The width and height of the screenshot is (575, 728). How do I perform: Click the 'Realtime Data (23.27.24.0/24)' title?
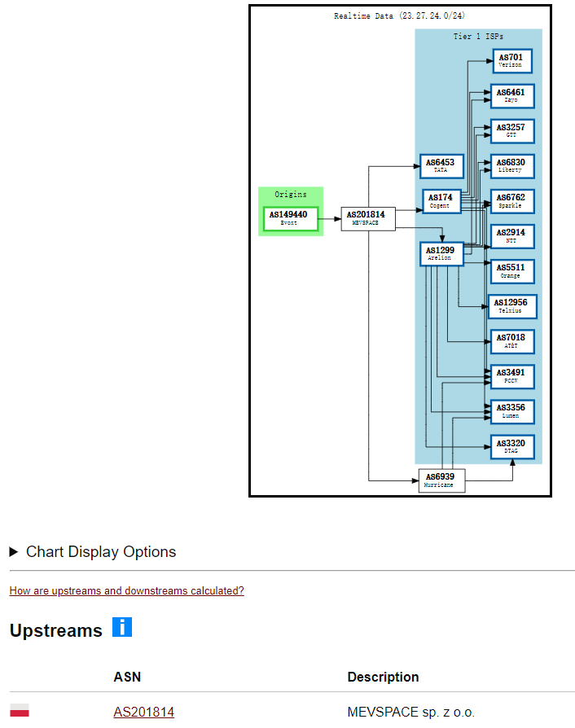point(399,15)
